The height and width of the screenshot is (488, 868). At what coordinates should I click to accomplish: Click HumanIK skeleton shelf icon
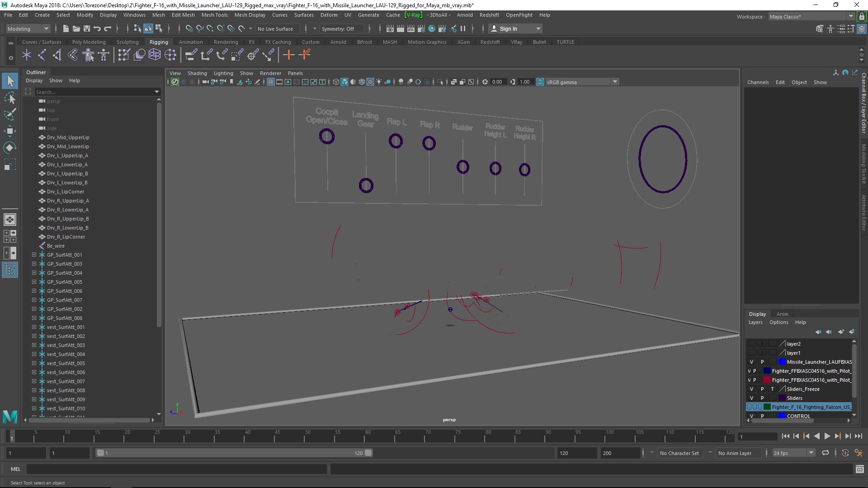point(104,55)
